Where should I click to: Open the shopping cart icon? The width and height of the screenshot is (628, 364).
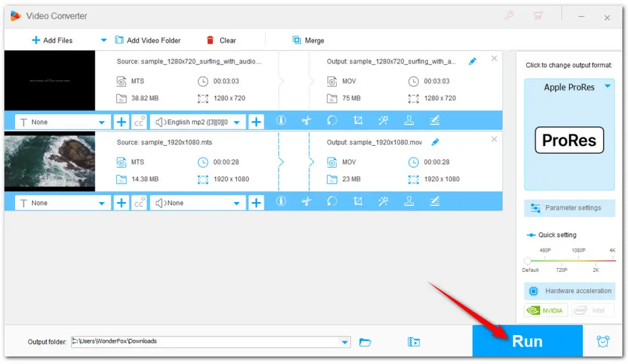538,16
